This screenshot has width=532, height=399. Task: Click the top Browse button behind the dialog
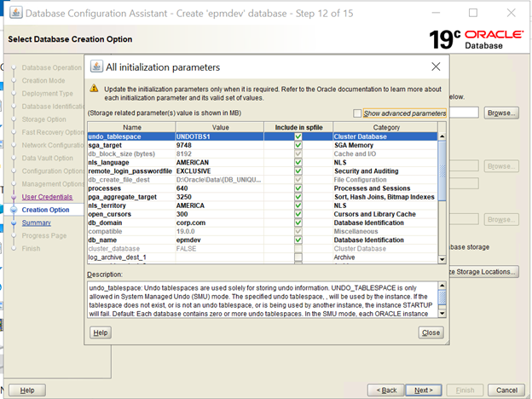501,113
